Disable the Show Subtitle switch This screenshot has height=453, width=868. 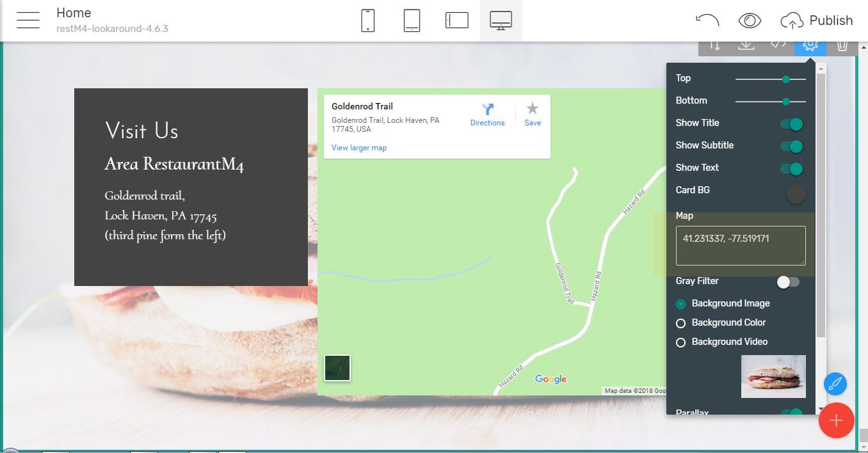(791, 147)
